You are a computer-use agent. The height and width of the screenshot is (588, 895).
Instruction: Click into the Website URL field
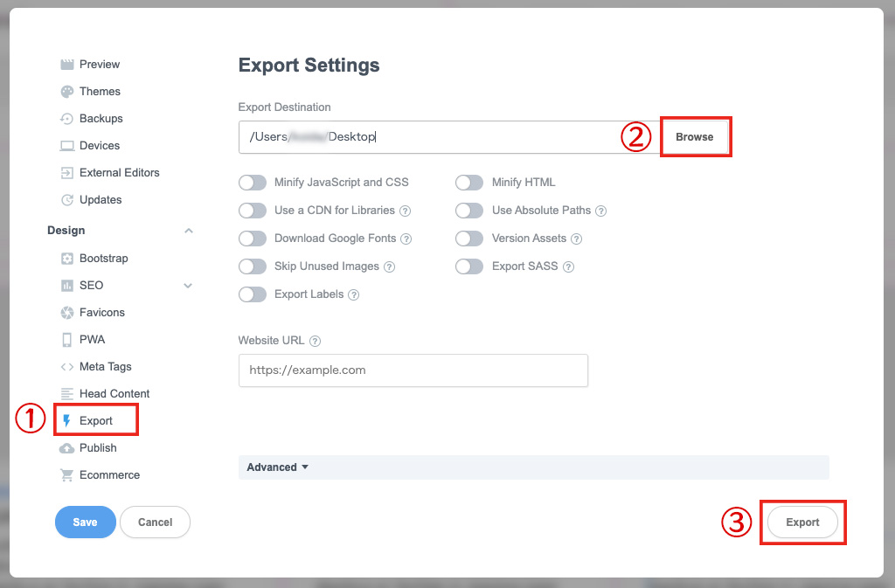(413, 370)
